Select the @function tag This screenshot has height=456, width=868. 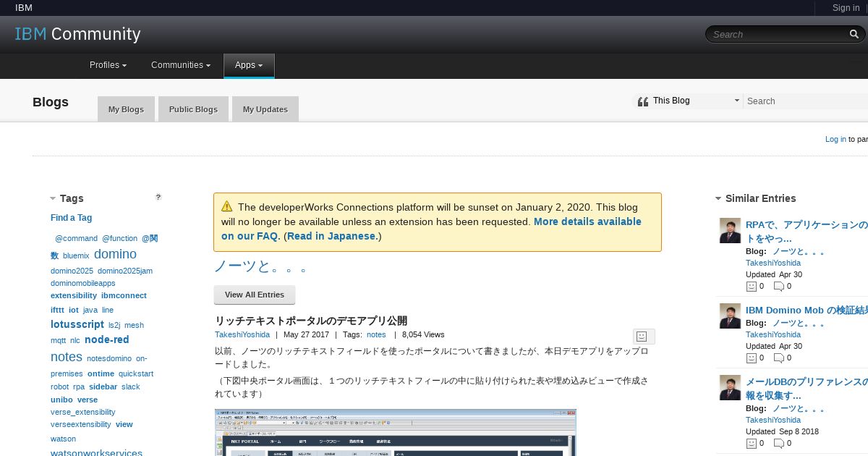coord(119,238)
